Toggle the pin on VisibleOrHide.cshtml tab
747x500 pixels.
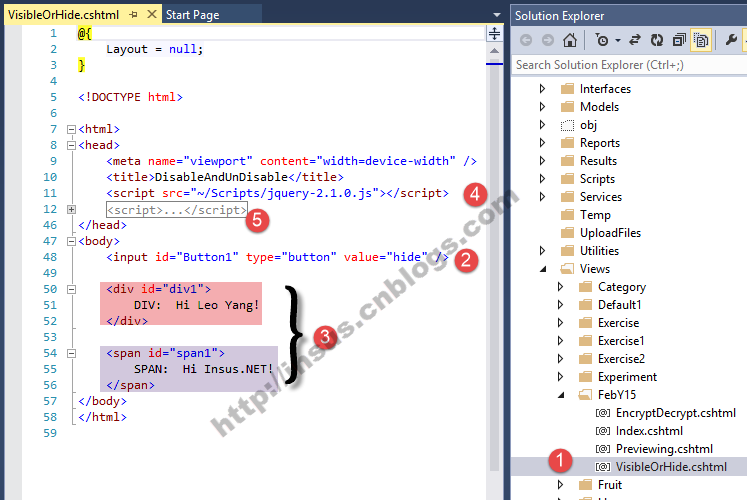click(x=133, y=15)
